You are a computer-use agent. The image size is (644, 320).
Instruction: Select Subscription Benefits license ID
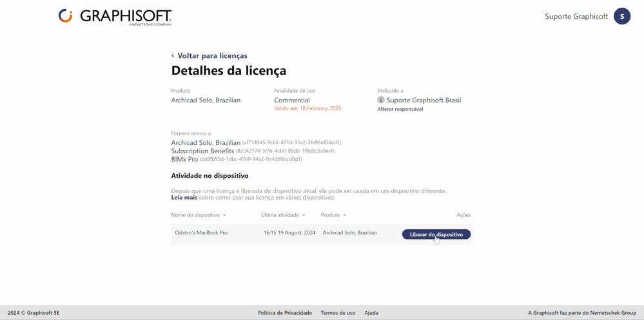[x=286, y=151]
